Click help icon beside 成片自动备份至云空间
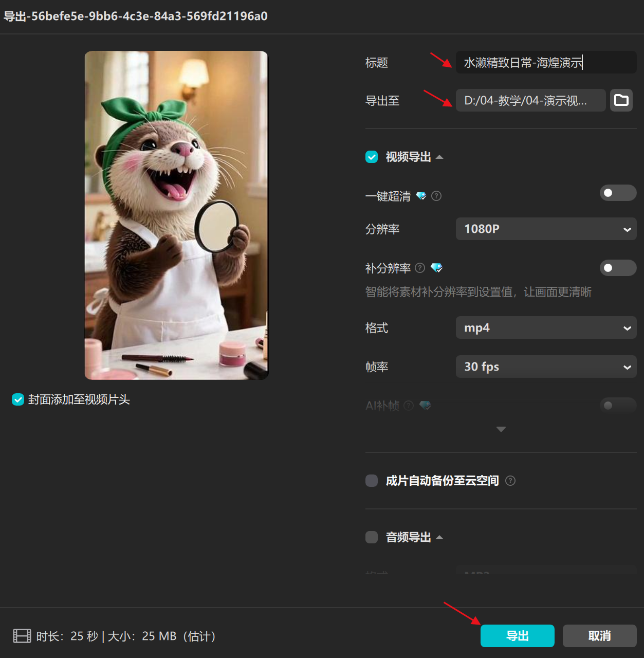 point(510,481)
